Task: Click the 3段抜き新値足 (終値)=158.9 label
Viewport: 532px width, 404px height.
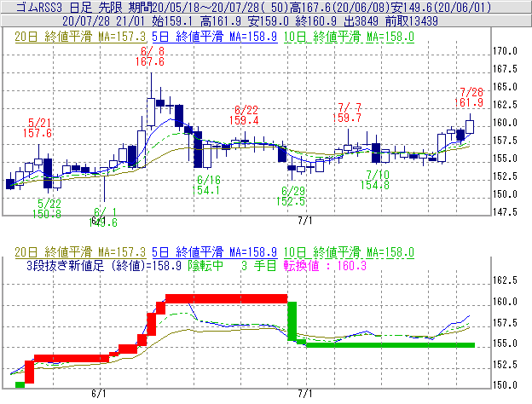Action: (104, 266)
